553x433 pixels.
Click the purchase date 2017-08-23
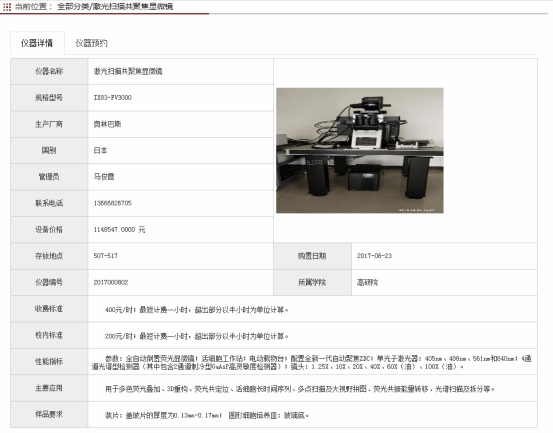(374, 256)
